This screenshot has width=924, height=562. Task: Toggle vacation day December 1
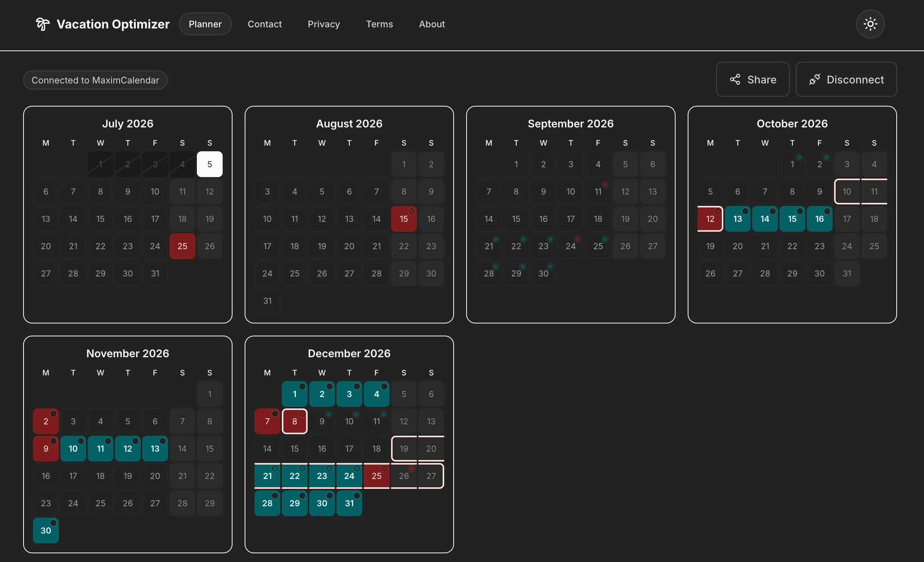(x=295, y=394)
